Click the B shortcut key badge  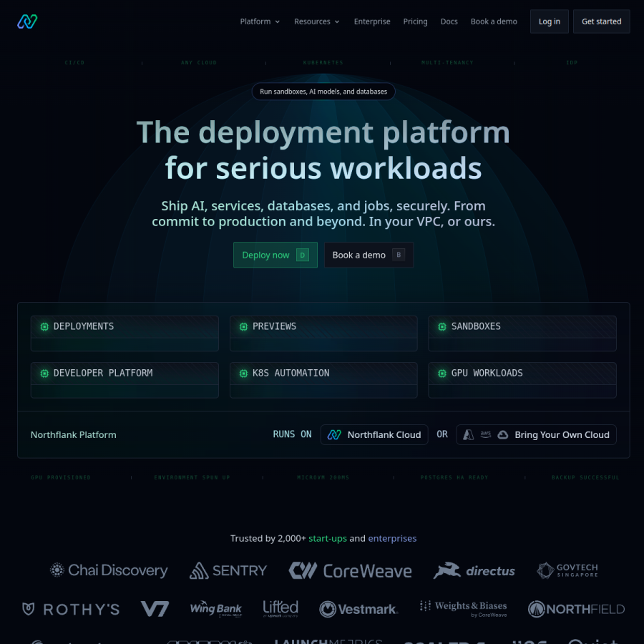(x=399, y=255)
